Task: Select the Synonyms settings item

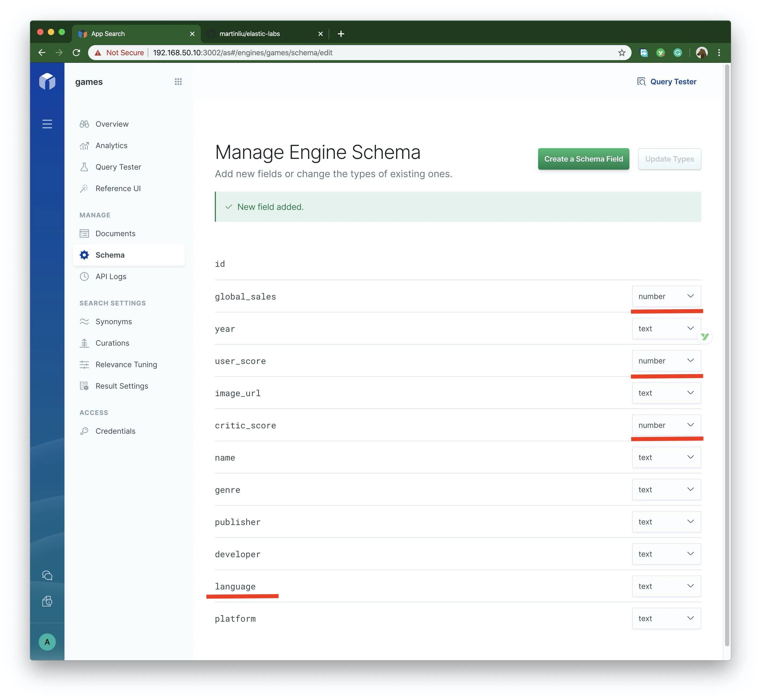Action: (113, 322)
